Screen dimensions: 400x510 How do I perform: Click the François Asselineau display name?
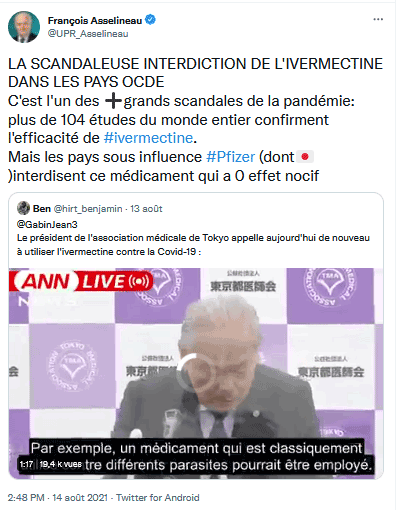pyautogui.click(x=95, y=21)
